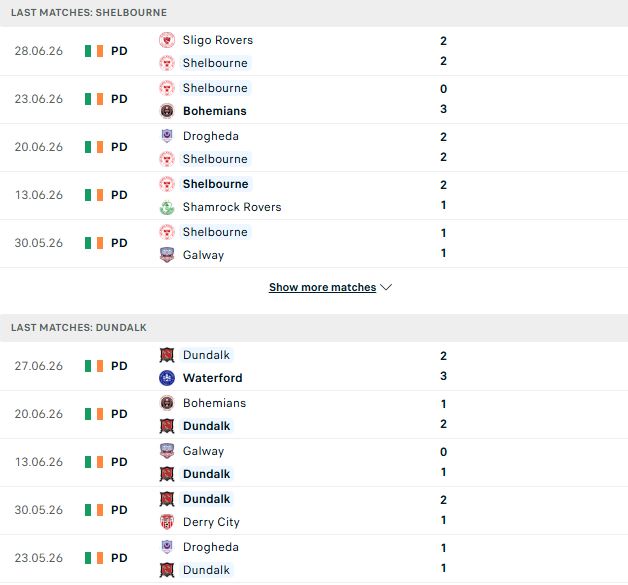
Task: Click the Bohemians crest in Shelbourne matches
Action: [167, 111]
